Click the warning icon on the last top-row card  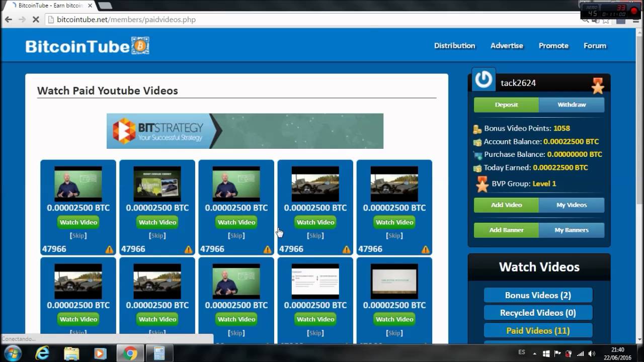426,249
